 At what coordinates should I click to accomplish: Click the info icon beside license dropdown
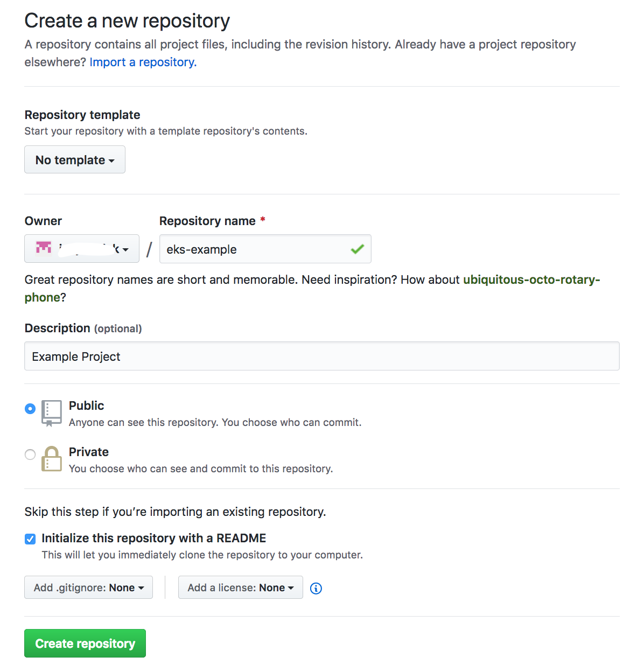(x=316, y=588)
